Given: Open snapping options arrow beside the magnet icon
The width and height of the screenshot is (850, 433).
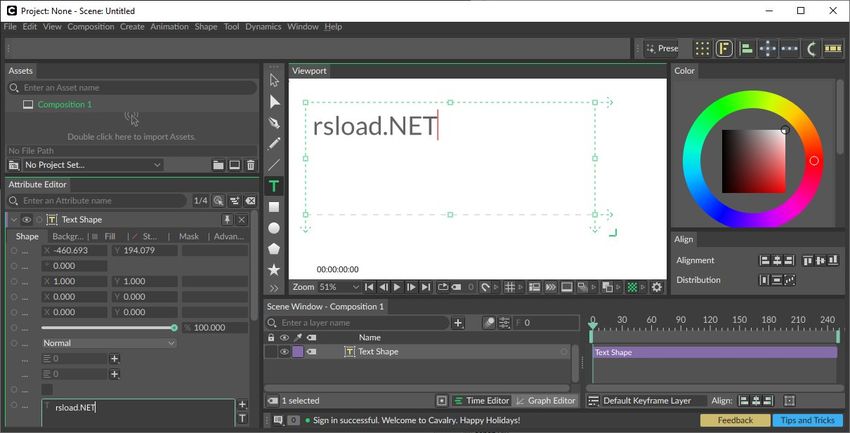Looking at the screenshot, I should [x=497, y=287].
